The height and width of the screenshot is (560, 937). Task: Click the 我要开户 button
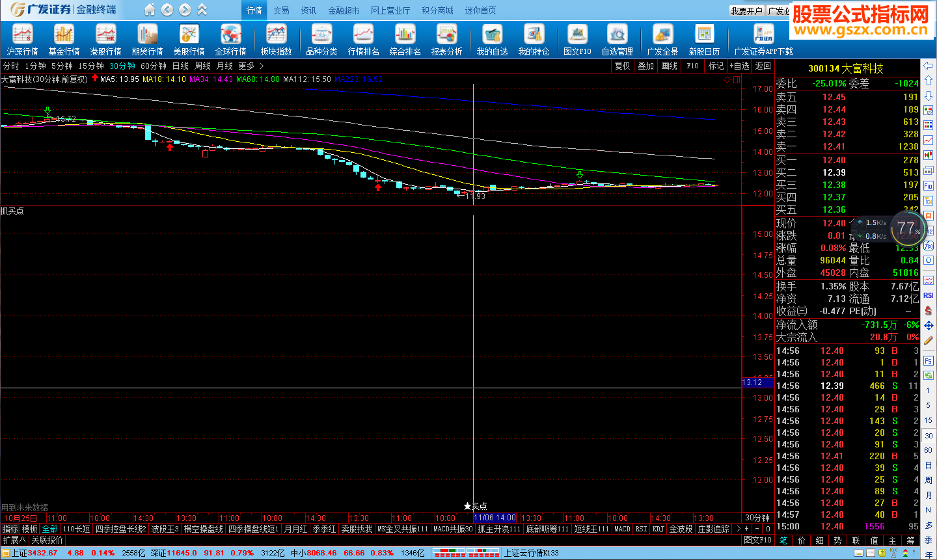tap(746, 10)
